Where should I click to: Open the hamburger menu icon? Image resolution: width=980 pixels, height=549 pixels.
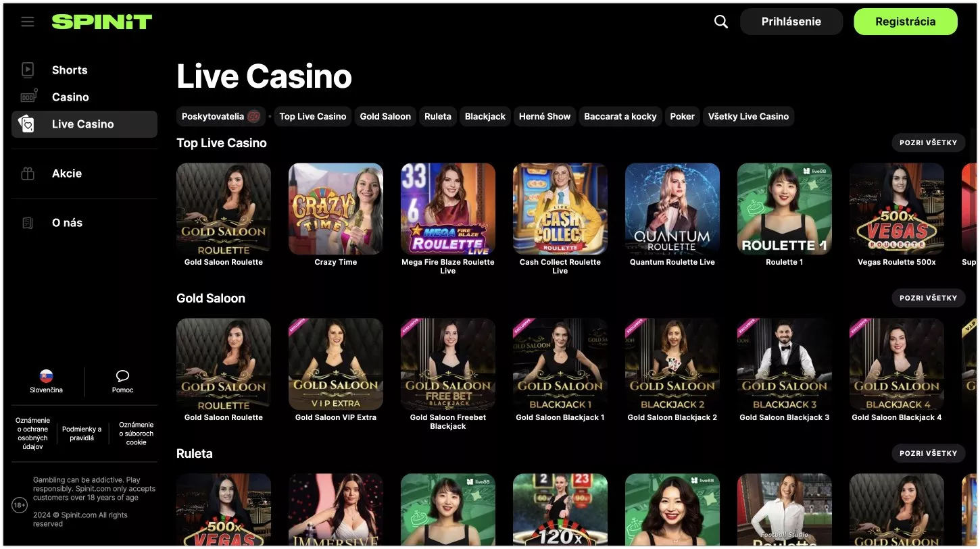(x=28, y=22)
